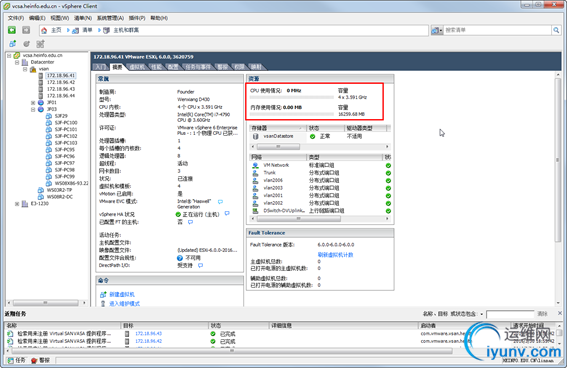
Task: Click the green back navigation arrow
Action: pos(12,30)
